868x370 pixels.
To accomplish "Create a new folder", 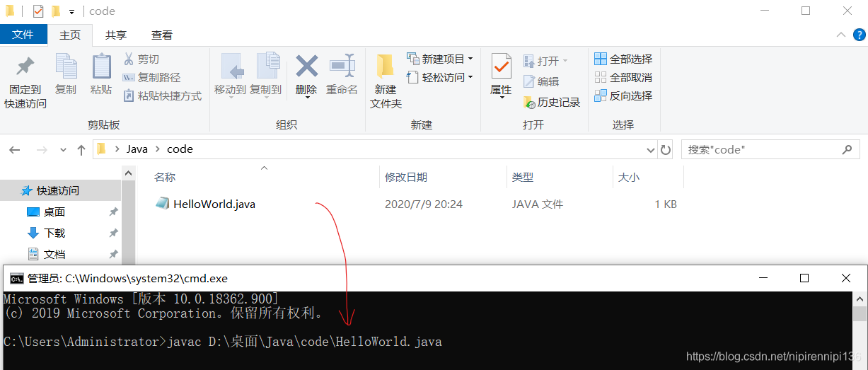I will pos(386,81).
